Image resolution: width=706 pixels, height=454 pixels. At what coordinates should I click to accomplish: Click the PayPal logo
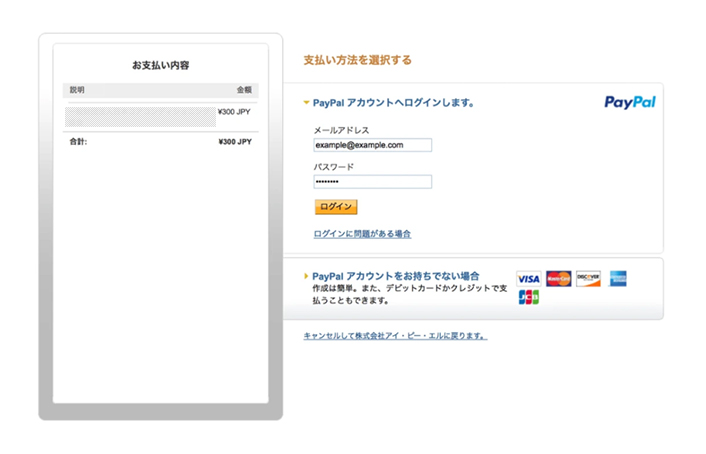[629, 102]
